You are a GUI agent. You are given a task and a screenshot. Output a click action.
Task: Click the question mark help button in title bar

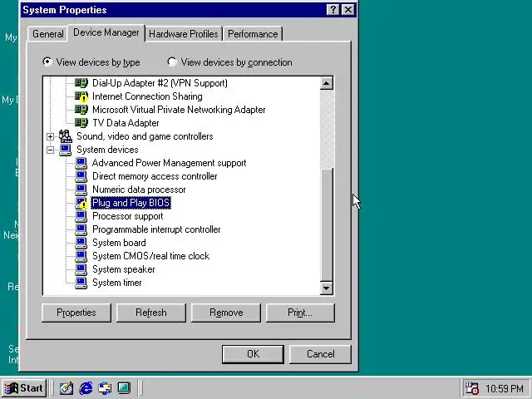coord(332,10)
